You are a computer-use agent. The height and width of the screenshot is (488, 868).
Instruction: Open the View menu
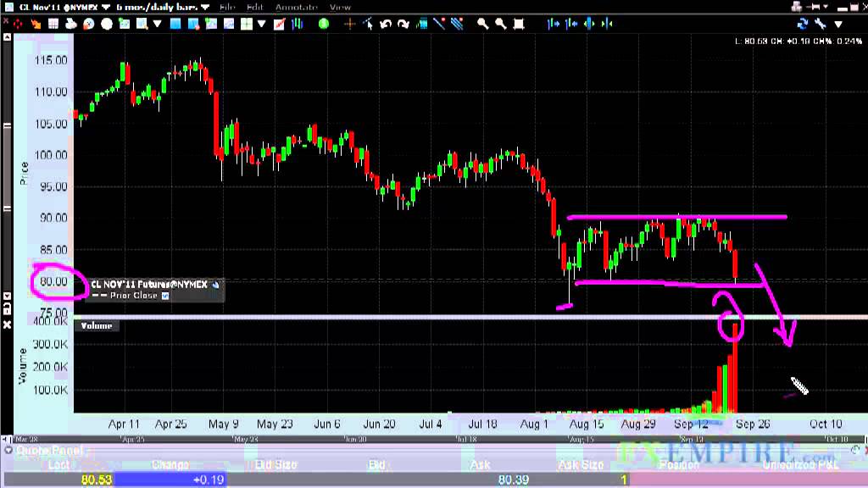[340, 7]
